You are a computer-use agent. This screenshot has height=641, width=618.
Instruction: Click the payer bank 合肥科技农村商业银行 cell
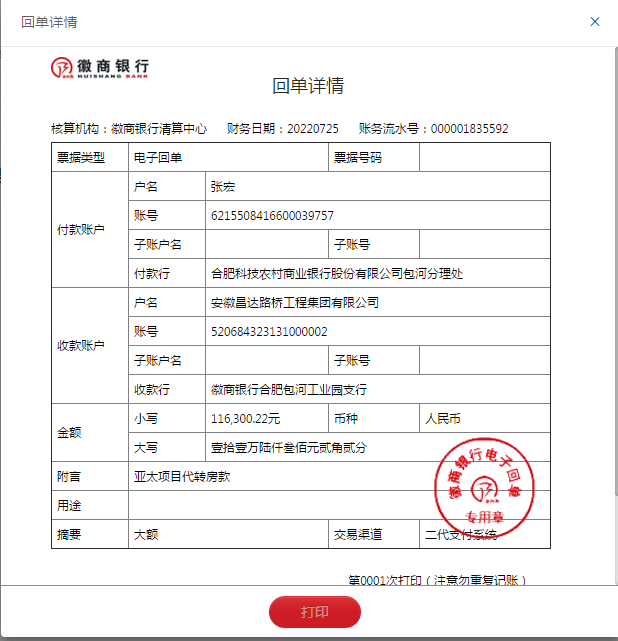(336, 273)
